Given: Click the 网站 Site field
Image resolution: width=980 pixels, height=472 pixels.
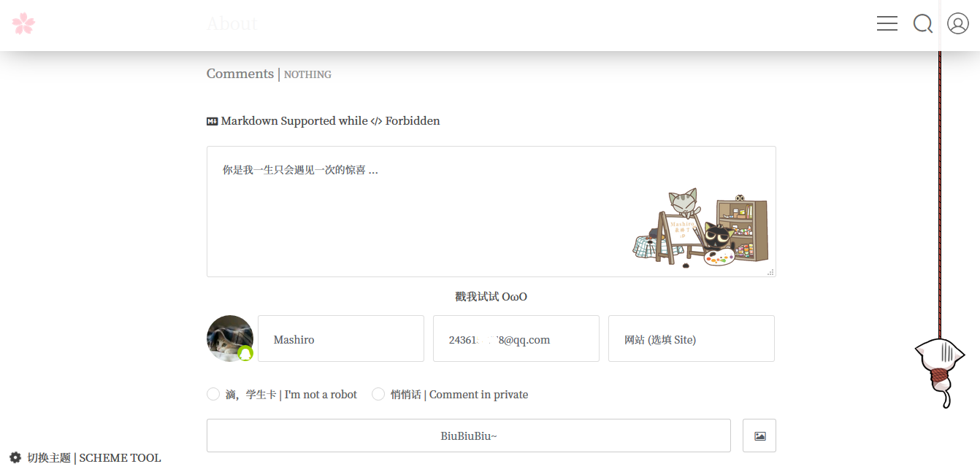Looking at the screenshot, I should 691,338.
